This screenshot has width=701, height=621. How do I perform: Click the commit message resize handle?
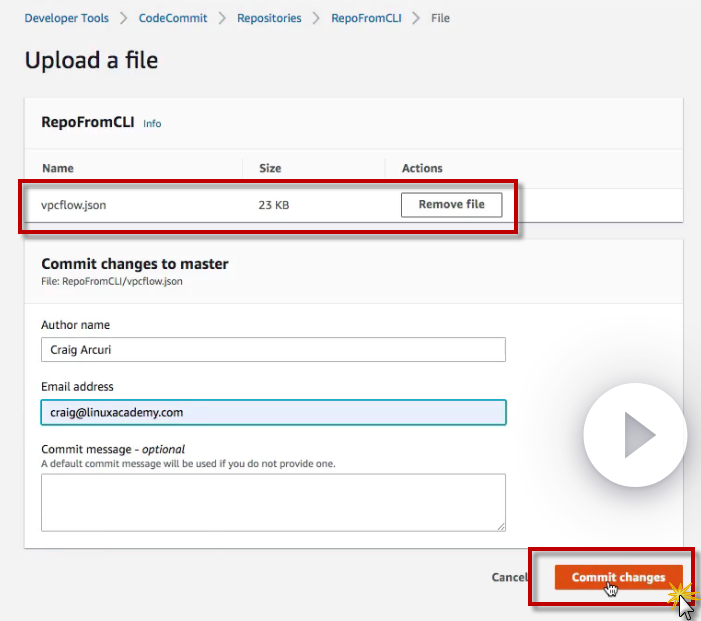(x=500, y=525)
